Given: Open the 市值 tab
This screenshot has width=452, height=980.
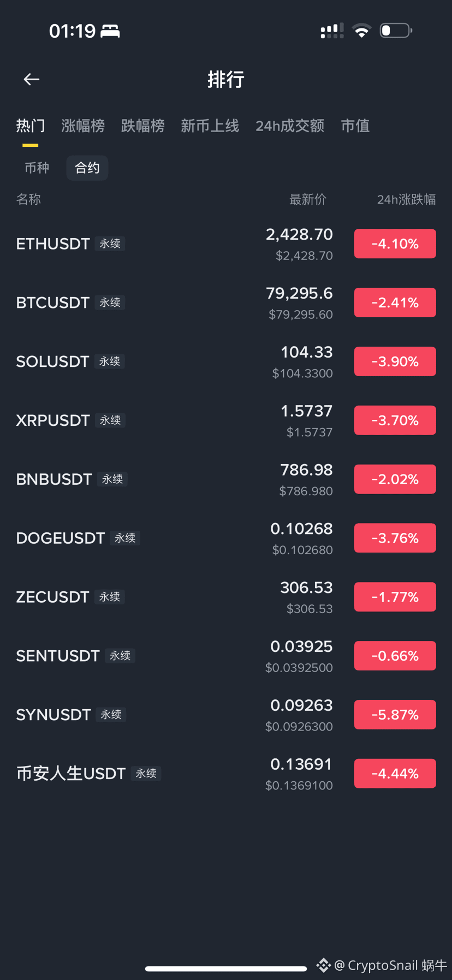Looking at the screenshot, I should [x=355, y=126].
